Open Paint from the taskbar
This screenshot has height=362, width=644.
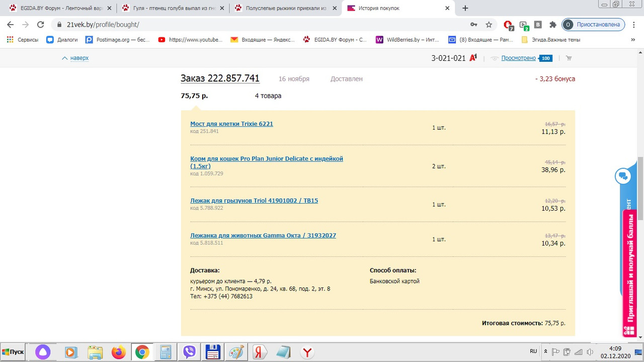pyautogui.click(x=236, y=352)
